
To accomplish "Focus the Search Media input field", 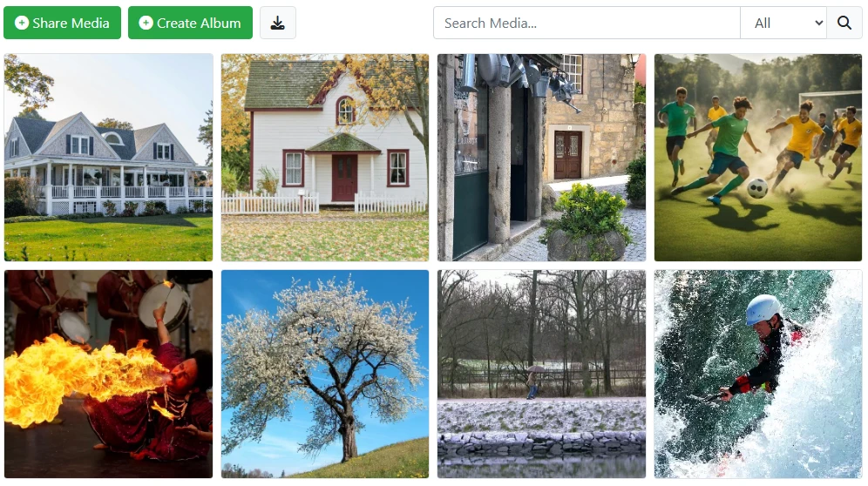I will (587, 24).
